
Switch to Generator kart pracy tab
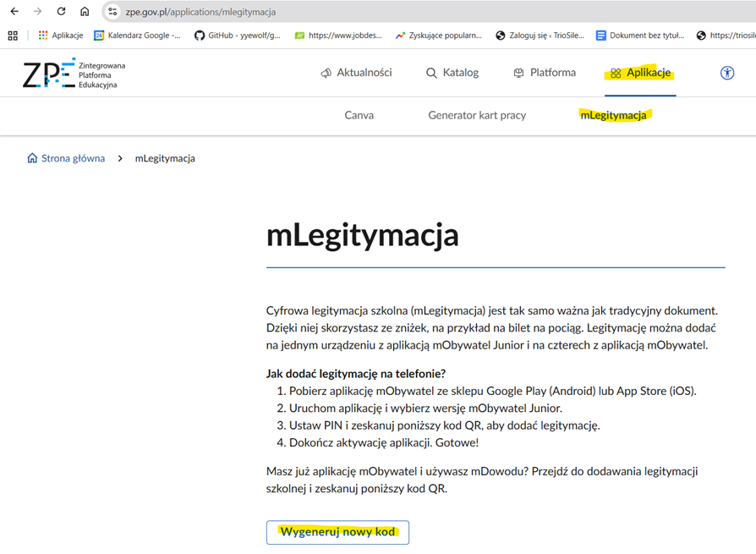[477, 115]
